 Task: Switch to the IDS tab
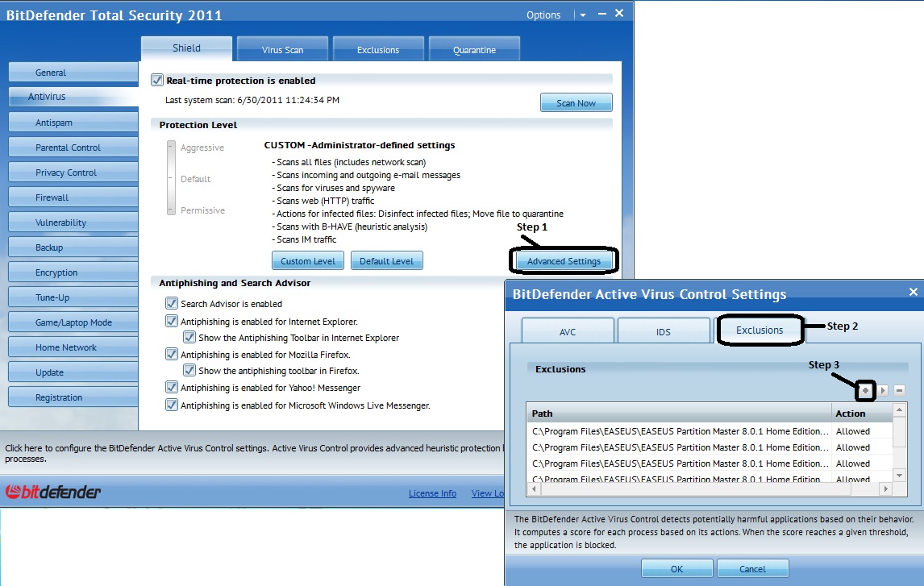pyautogui.click(x=664, y=331)
